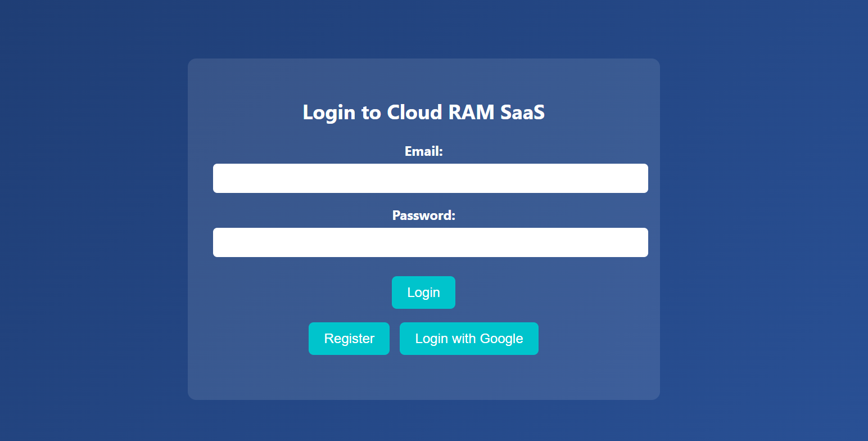Submit credentials via the Login button
The width and height of the screenshot is (868, 441).
[423, 292]
